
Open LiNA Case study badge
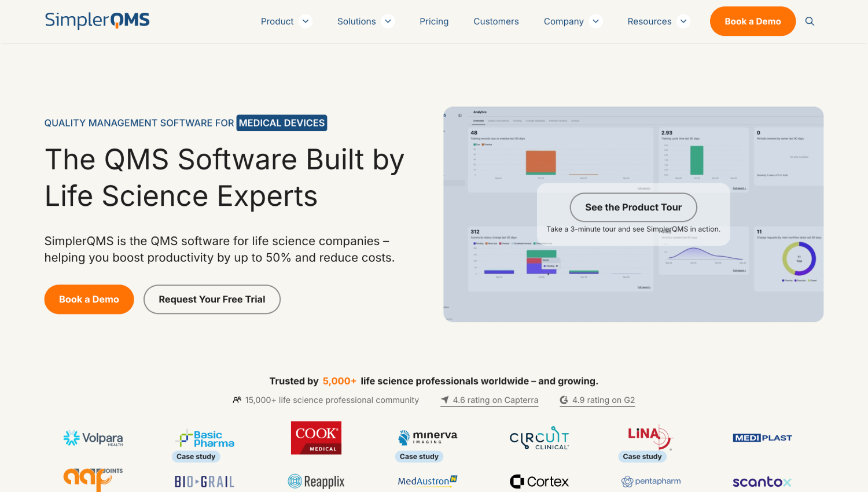pos(642,457)
